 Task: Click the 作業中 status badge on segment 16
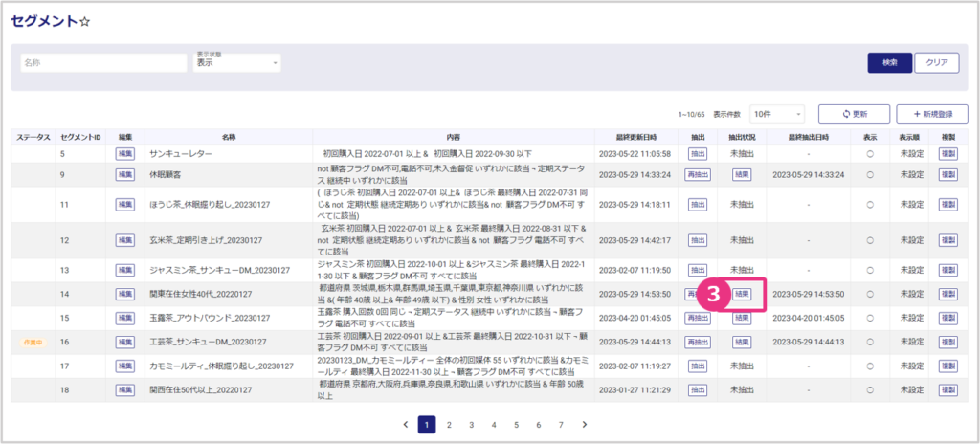33,341
